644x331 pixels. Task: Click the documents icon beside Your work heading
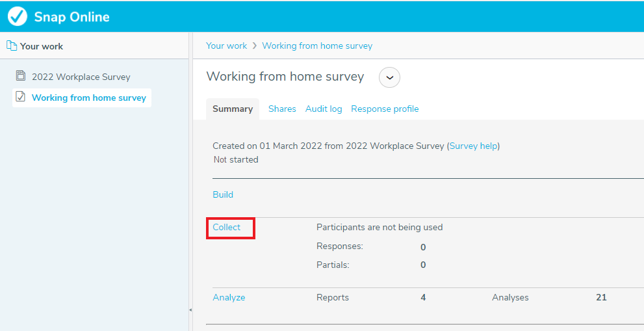[x=11, y=46]
